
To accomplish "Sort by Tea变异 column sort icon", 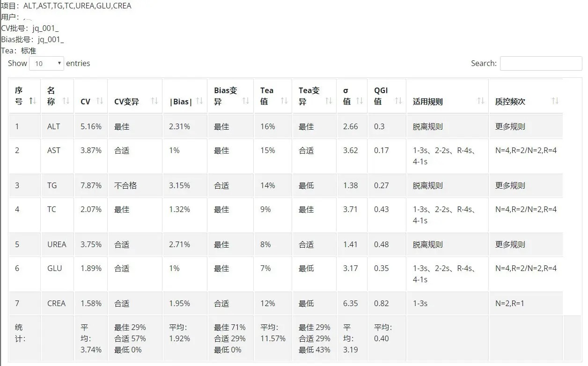I will 328,101.
